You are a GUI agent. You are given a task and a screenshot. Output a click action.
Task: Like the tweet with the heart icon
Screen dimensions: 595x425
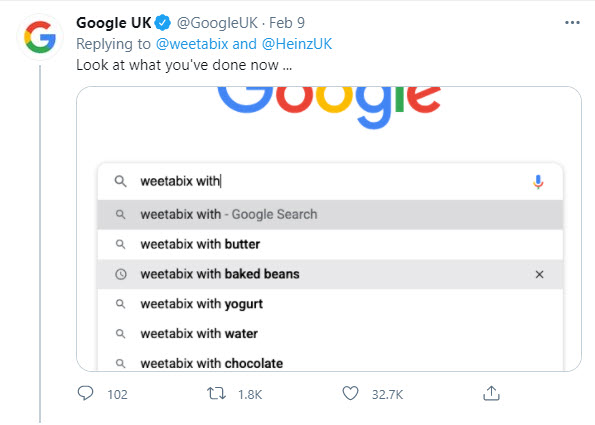pyautogui.click(x=350, y=394)
